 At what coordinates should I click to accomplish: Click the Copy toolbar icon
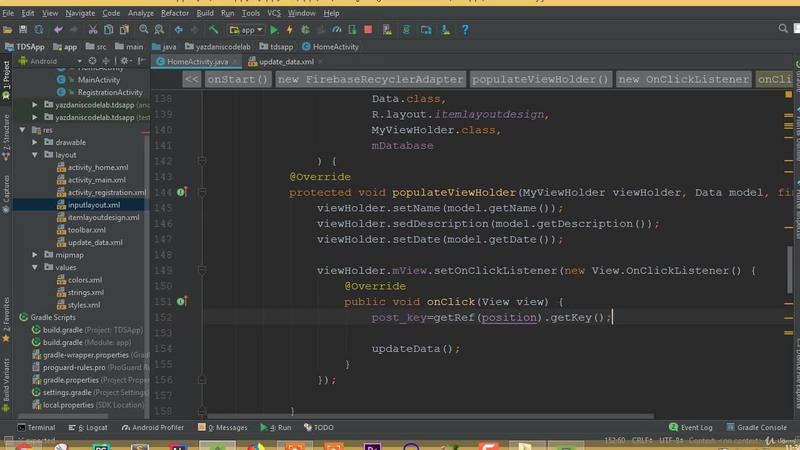coord(108,30)
